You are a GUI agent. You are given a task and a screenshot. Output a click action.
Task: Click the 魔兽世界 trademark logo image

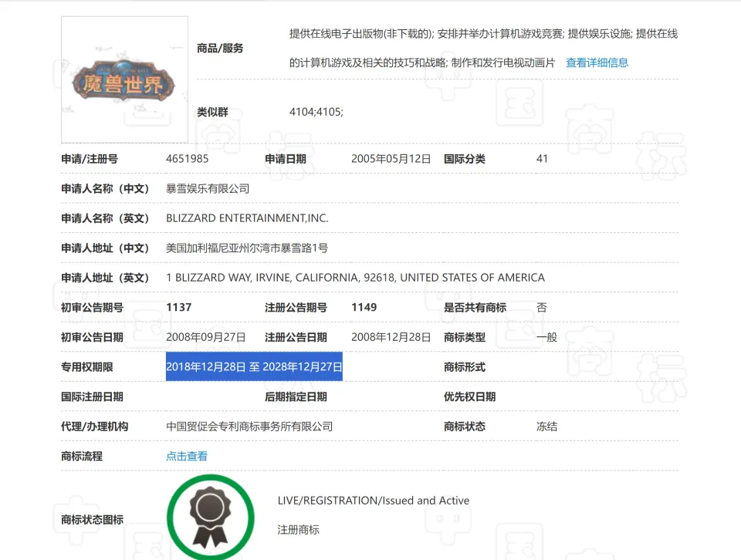[x=124, y=80]
